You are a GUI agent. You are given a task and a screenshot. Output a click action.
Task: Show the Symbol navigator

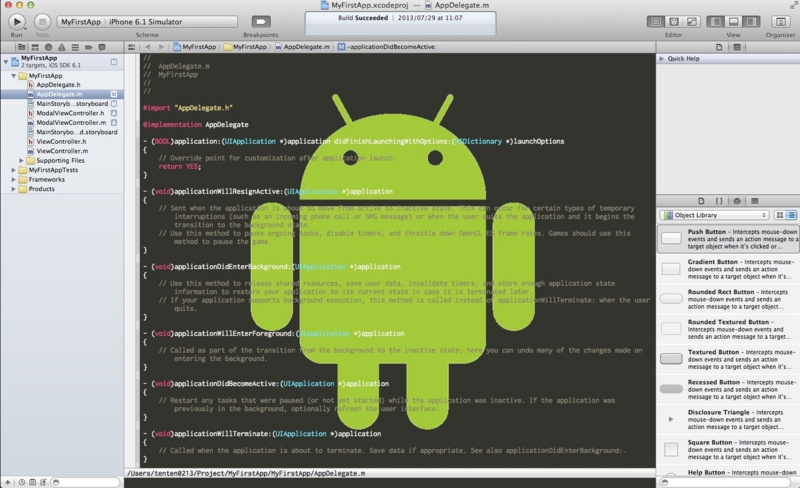35,47
